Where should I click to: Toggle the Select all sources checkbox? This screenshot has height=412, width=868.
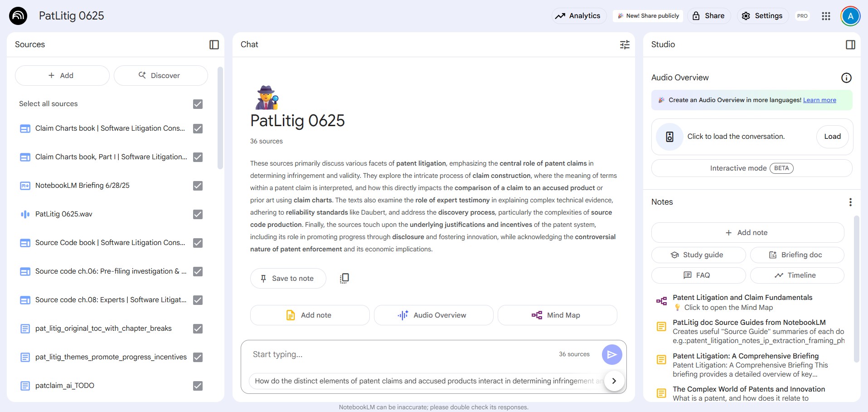[198, 104]
